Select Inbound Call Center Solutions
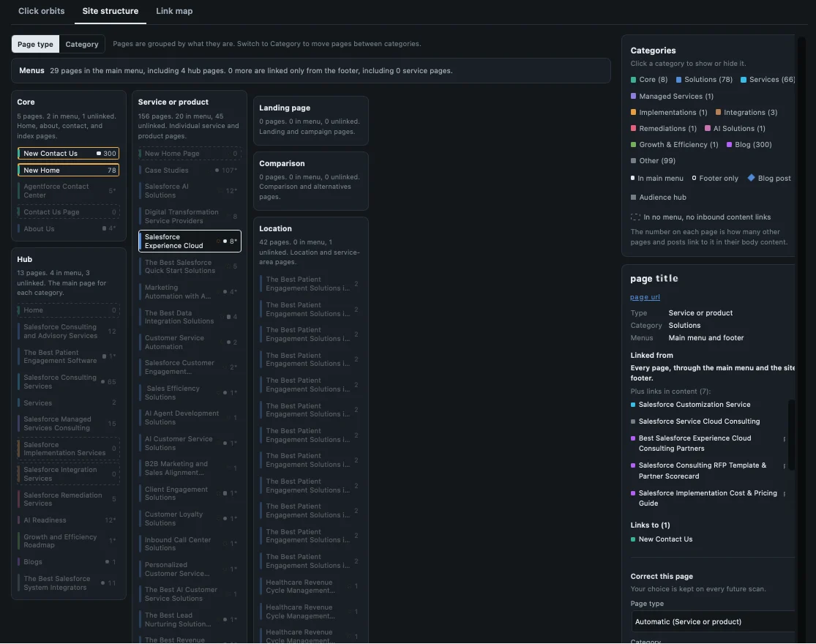This screenshot has width=816, height=644. pyautogui.click(x=190, y=544)
